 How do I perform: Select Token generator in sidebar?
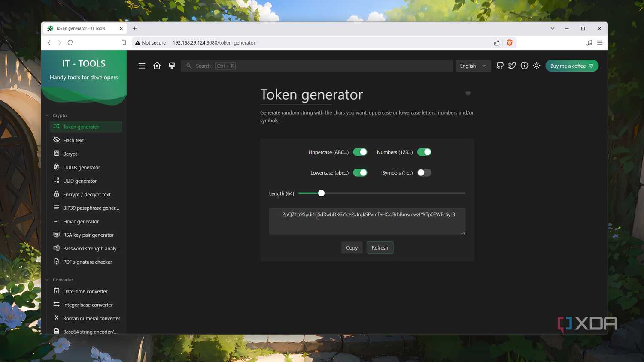coord(86,127)
